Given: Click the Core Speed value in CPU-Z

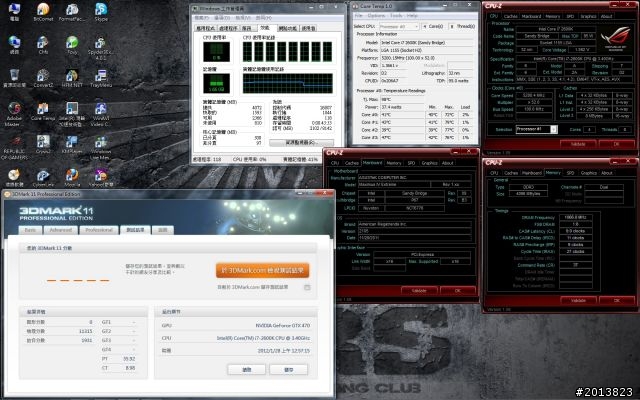Looking at the screenshot, I should [x=533, y=95].
